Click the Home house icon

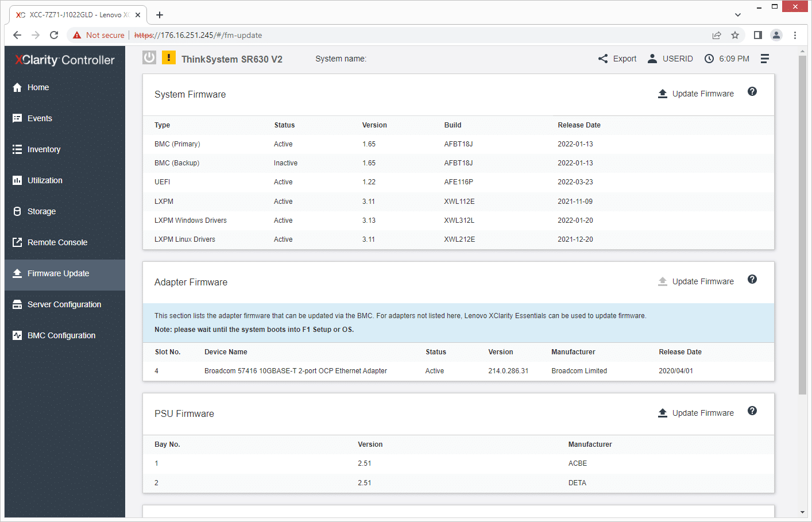click(17, 87)
